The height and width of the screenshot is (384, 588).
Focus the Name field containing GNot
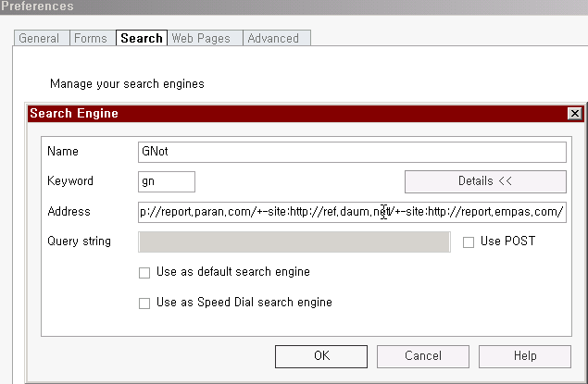click(352, 152)
